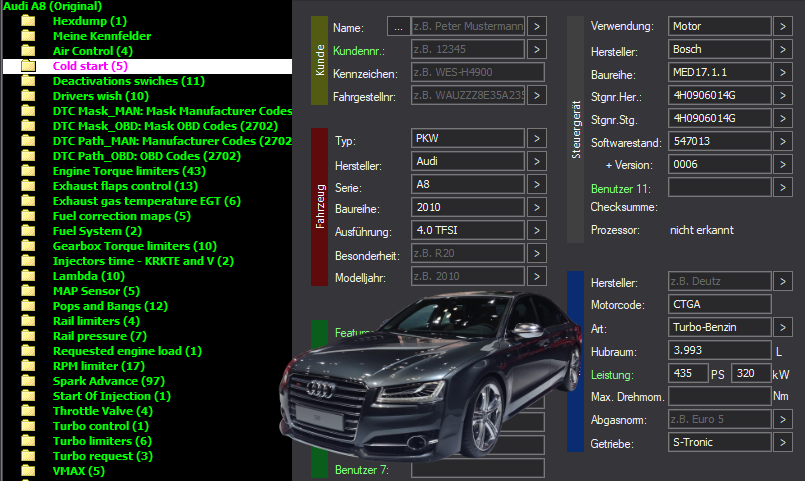The image size is (805, 481).
Task: Click the '...' button beside Name
Action: click(398, 26)
